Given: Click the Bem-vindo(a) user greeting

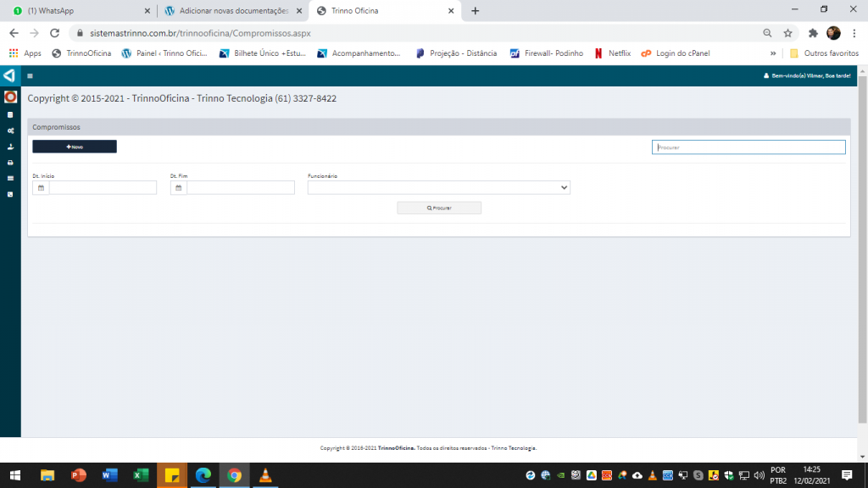Looking at the screenshot, I should [807, 75].
